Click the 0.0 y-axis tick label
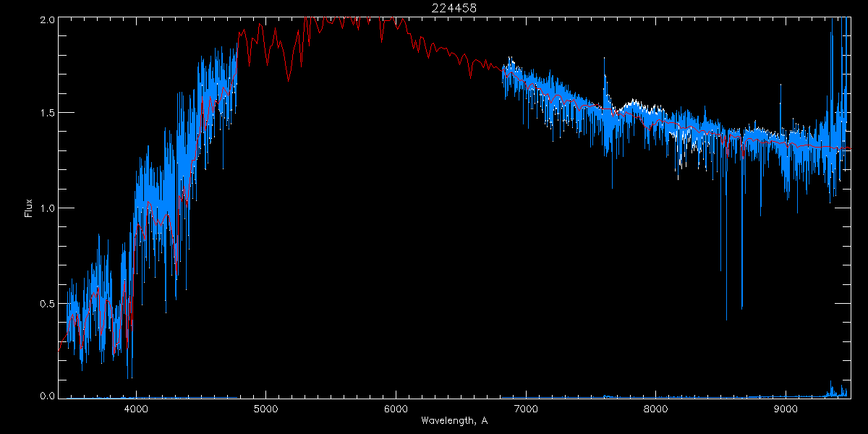The width and height of the screenshot is (868, 434). click(46, 394)
